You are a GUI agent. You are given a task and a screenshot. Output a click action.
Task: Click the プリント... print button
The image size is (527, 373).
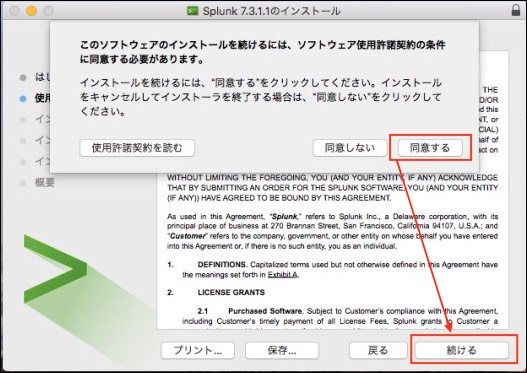point(198,350)
